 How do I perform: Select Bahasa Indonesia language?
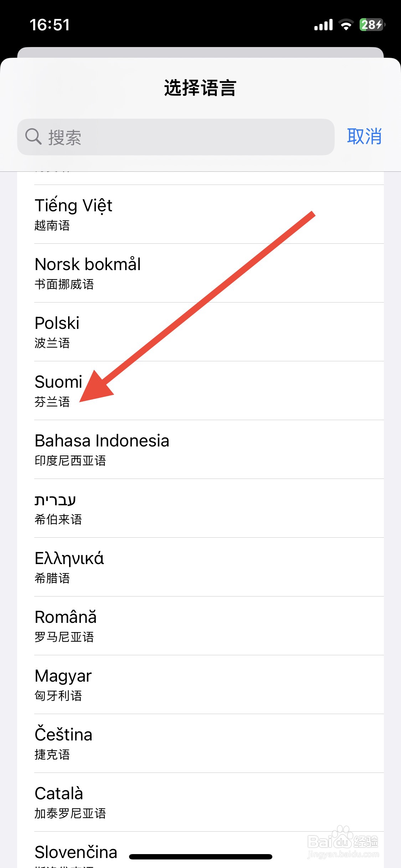(x=209, y=449)
